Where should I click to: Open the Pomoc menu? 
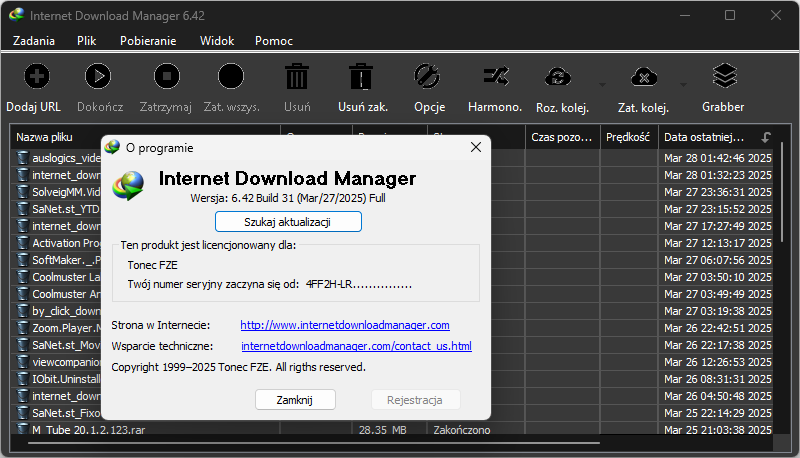274,41
